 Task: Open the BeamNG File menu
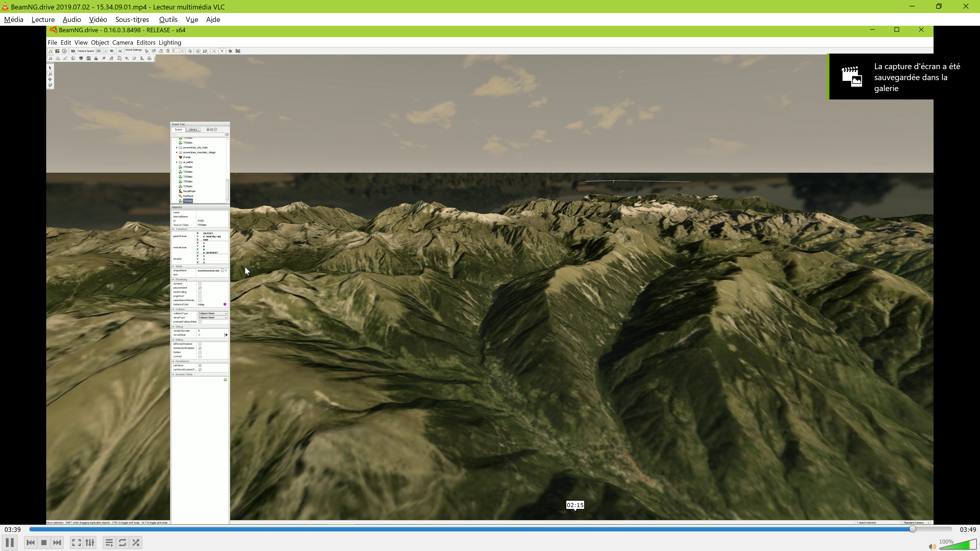pos(53,43)
